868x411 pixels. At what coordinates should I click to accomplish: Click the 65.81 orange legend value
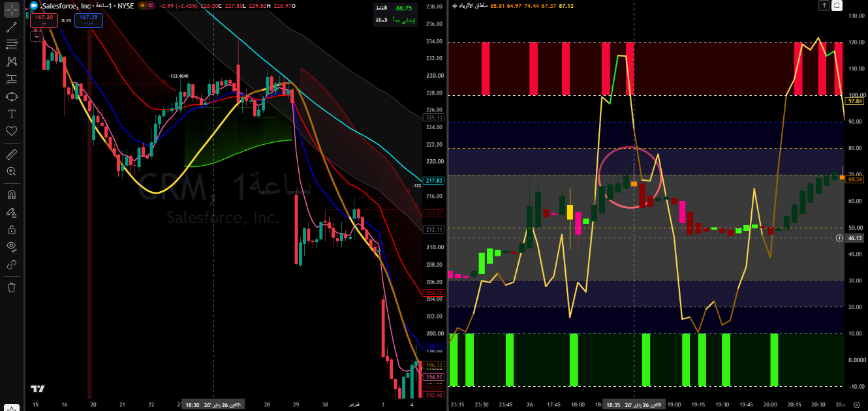click(497, 5)
